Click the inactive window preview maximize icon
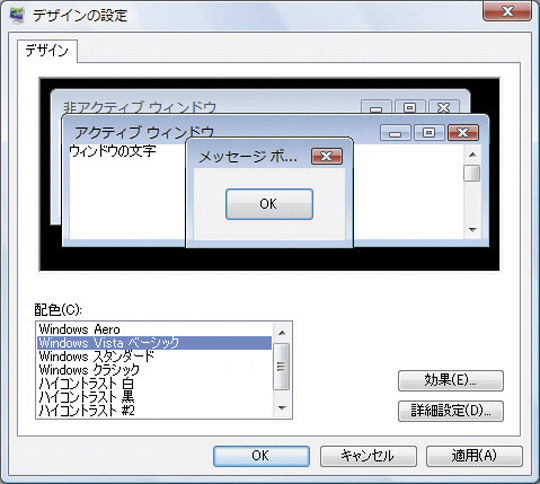The image size is (540, 484). 409,107
